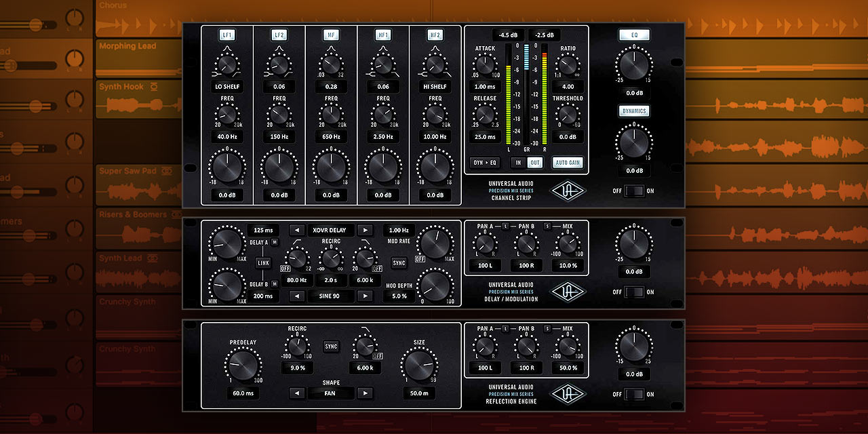Mute Delay B with its M button
The height and width of the screenshot is (434, 868).
pos(275,284)
